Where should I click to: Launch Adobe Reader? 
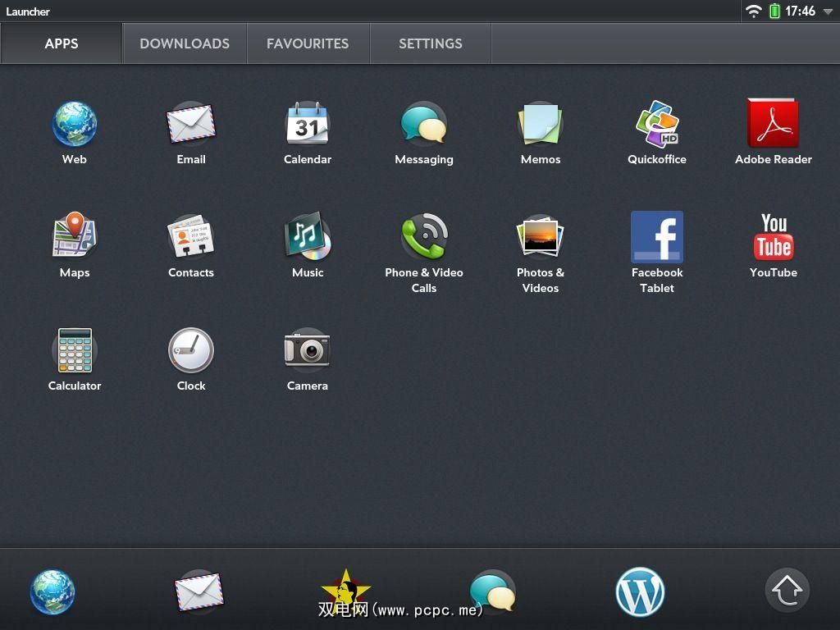coord(773,123)
